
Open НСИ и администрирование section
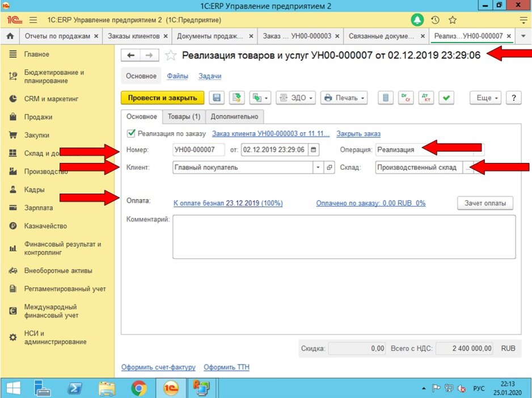click(x=55, y=338)
